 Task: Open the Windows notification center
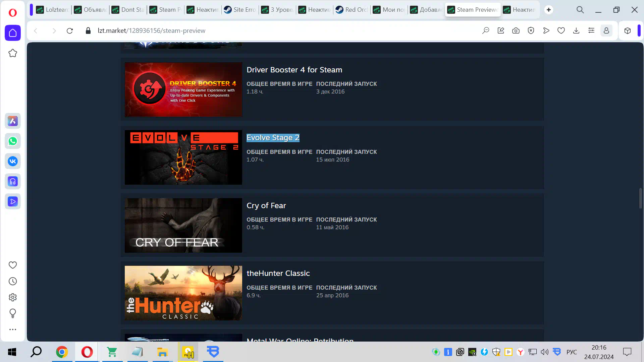tap(627, 352)
